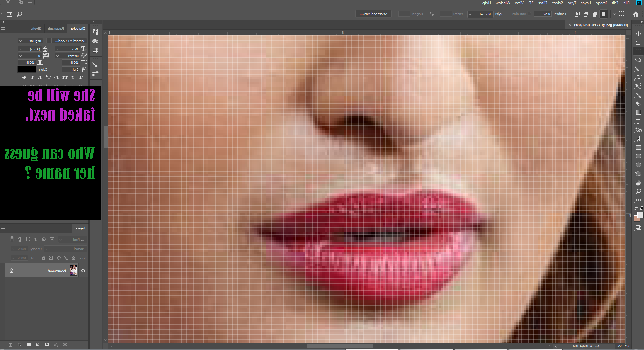Switch to the Paragraph tab

(56, 29)
